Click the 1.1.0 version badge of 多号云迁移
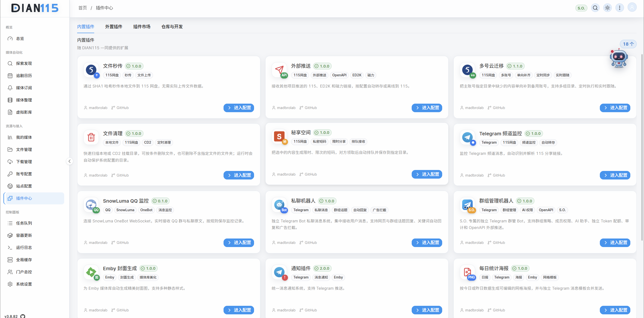644x318 pixels. coord(515,66)
